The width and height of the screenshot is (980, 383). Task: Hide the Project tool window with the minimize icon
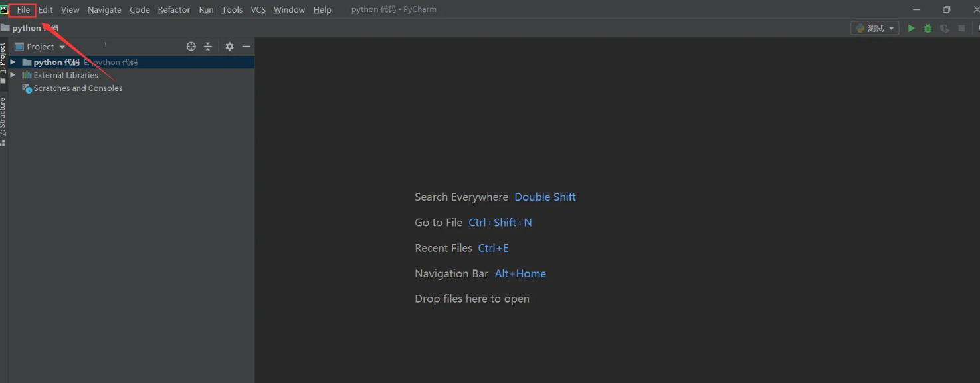(245, 46)
